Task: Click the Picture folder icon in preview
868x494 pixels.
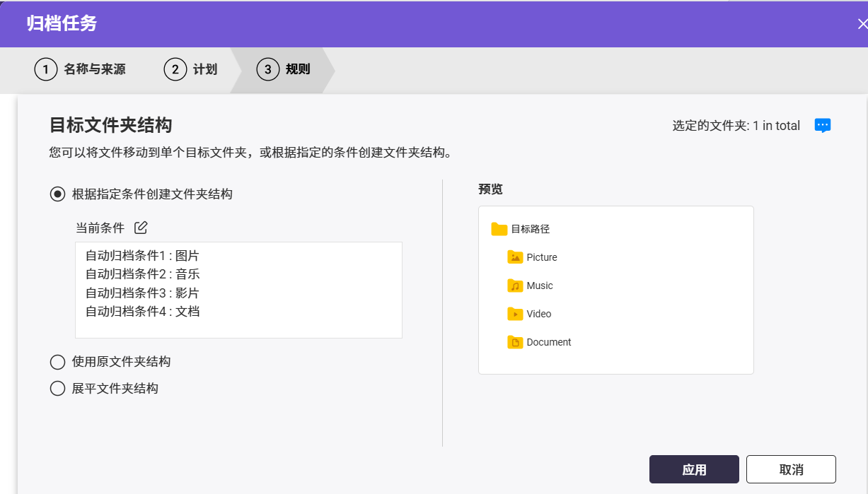Action: pyautogui.click(x=515, y=257)
